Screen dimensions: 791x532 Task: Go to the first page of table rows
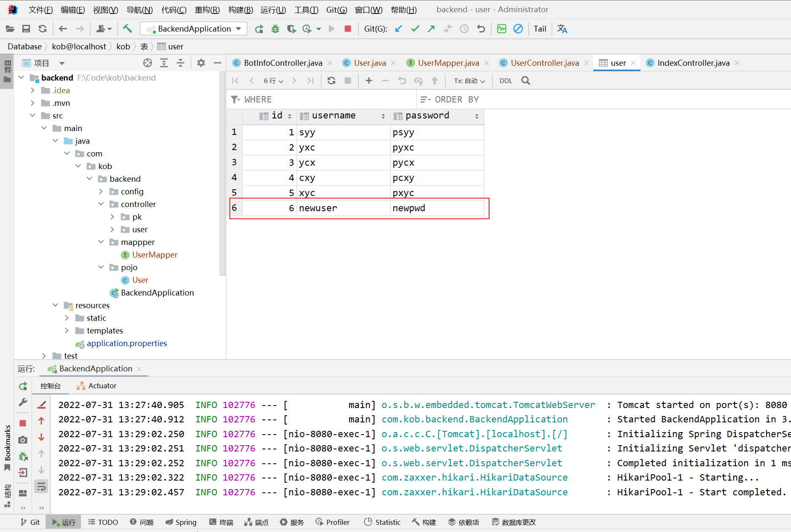pyautogui.click(x=235, y=81)
